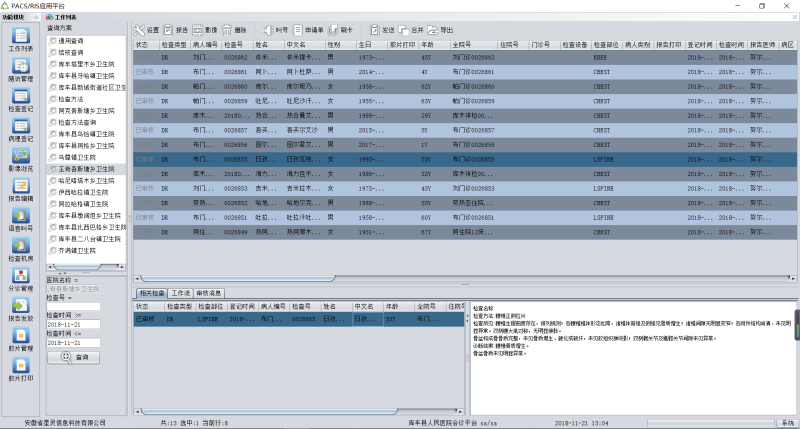Click the 删除 trash icon
Viewport: 800px width, 429px height.
pyautogui.click(x=227, y=30)
